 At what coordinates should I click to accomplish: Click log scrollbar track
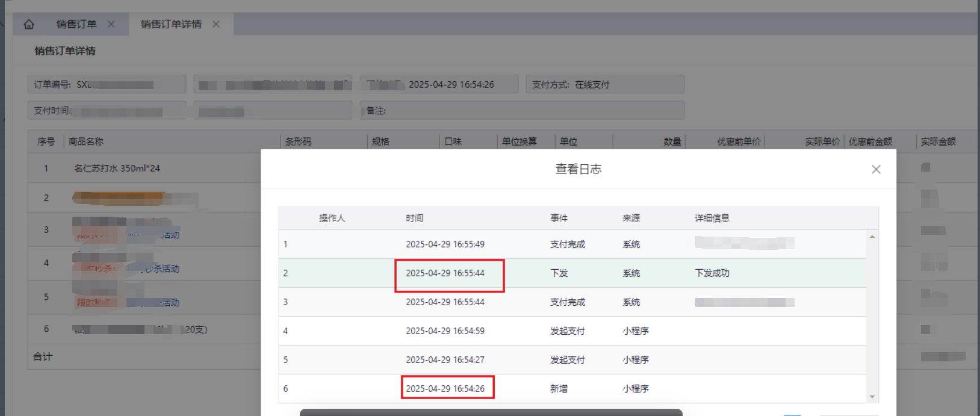point(872,316)
